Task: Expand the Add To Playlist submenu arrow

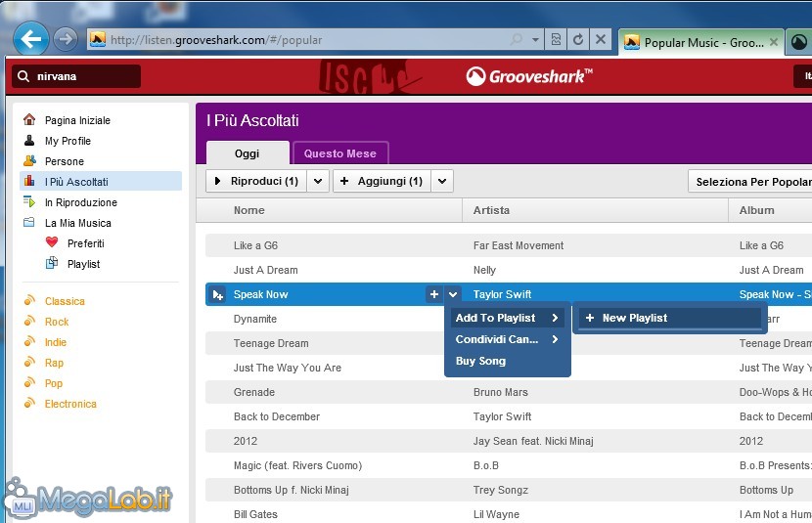Action: [555, 318]
